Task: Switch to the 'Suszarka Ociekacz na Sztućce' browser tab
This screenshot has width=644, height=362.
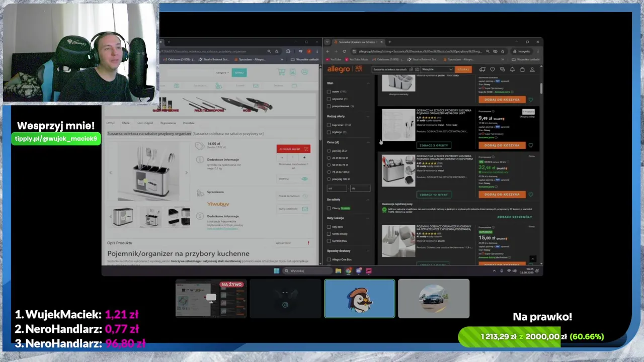Action: pyautogui.click(x=357, y=42)
